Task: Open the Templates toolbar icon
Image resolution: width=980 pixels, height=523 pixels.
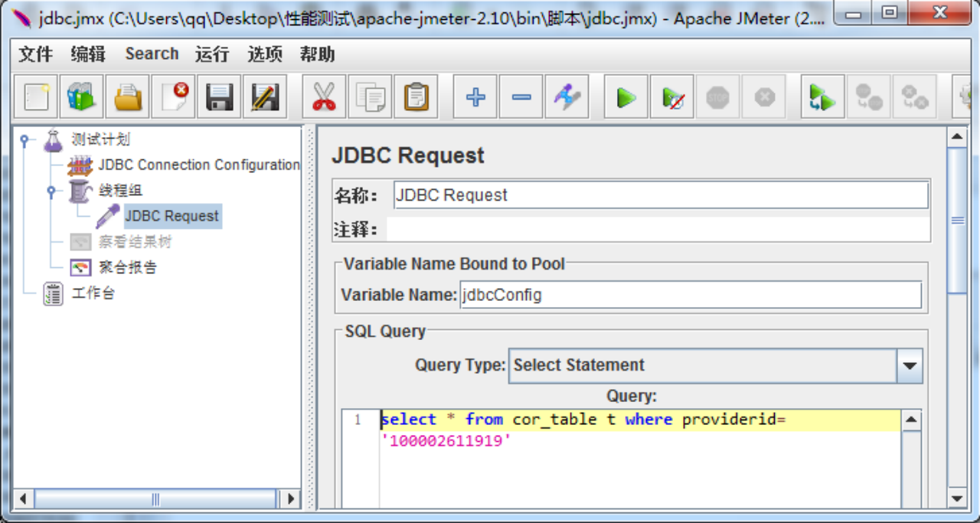Action: click(x=81, y=97)
